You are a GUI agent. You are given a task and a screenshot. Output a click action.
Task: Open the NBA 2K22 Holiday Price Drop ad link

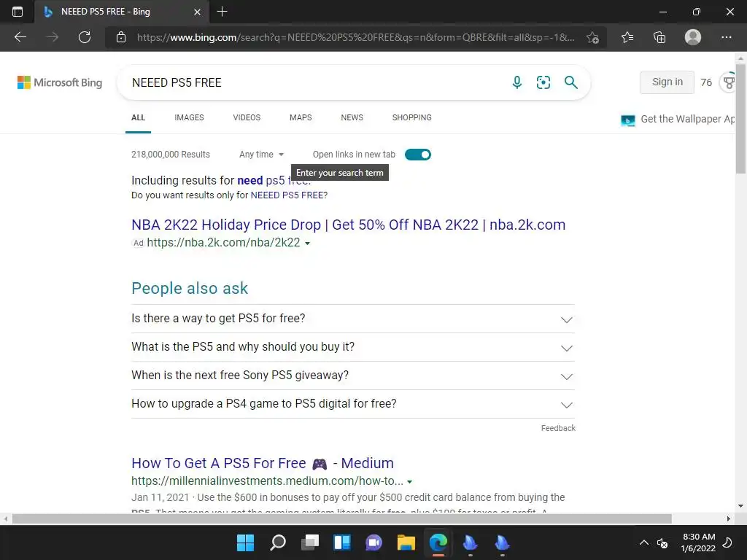point(348,225)
